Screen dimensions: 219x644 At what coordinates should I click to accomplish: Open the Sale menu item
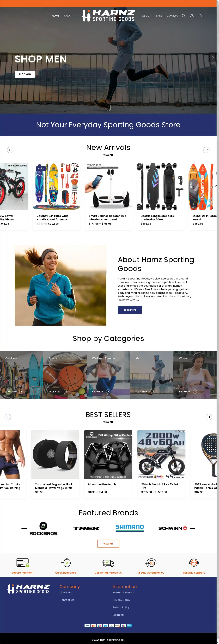tap(159, 16)
